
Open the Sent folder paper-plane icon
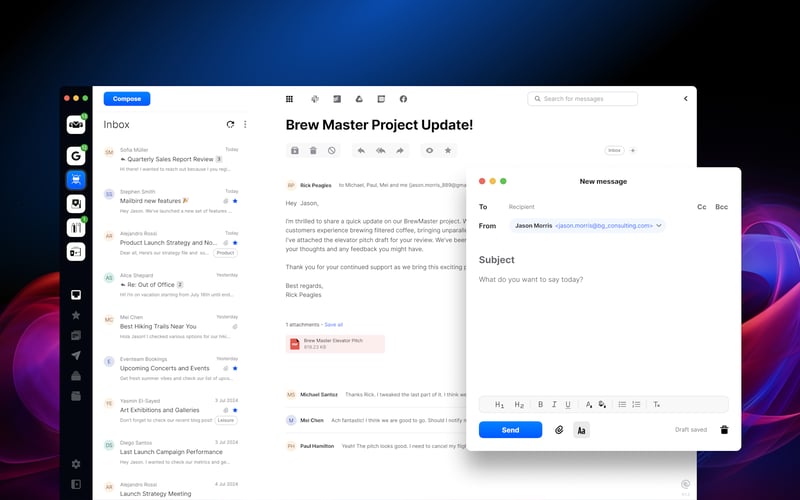[76, 356]
